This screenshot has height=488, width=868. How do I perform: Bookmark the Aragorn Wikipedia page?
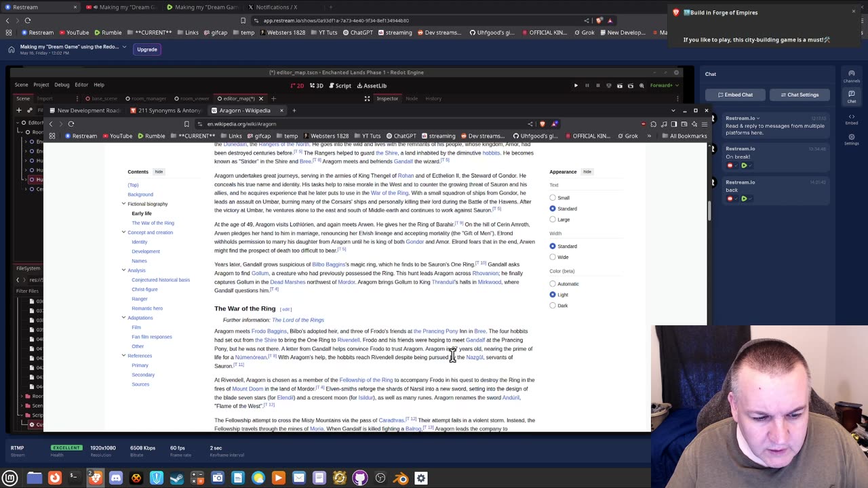186,123
